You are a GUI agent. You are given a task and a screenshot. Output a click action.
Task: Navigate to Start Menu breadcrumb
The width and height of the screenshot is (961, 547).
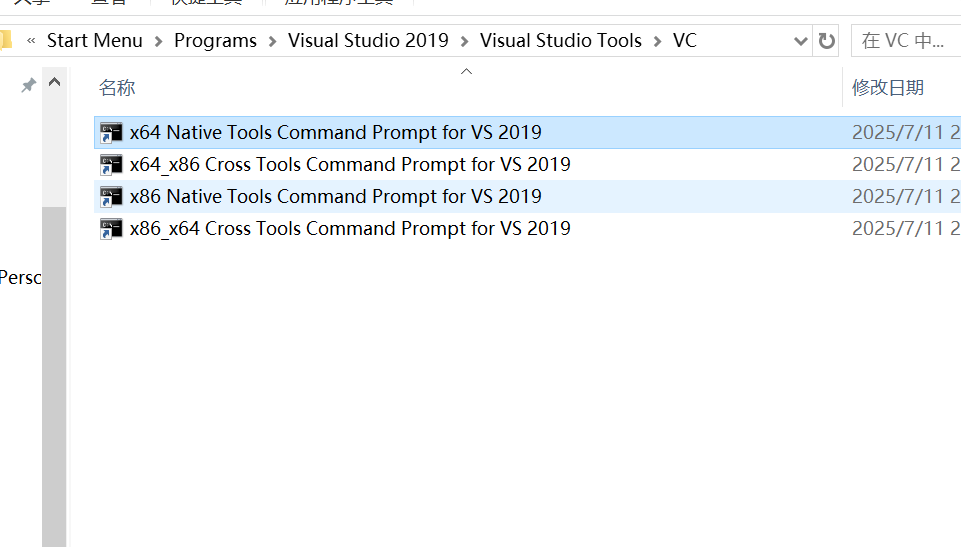95,40
